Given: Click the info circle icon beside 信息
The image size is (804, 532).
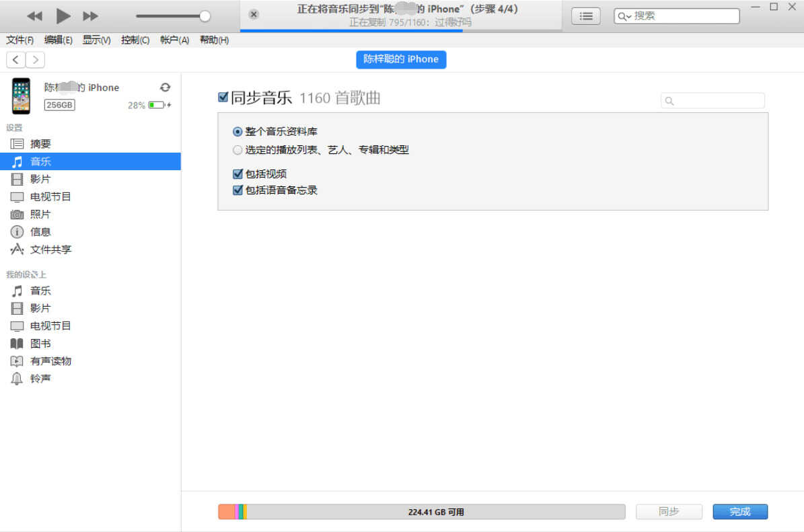Looking at the screenshot, I should [17, 231].
